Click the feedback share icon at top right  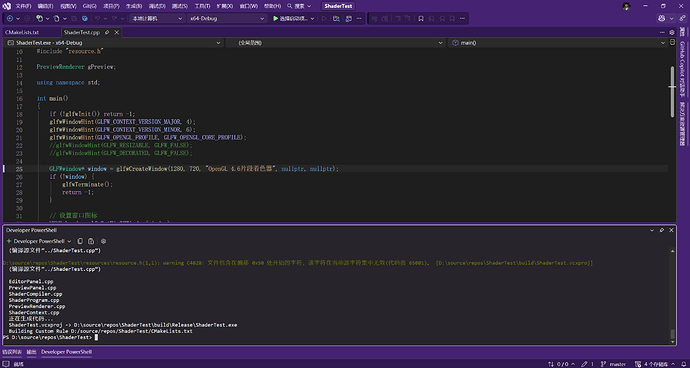coord(683,18)
